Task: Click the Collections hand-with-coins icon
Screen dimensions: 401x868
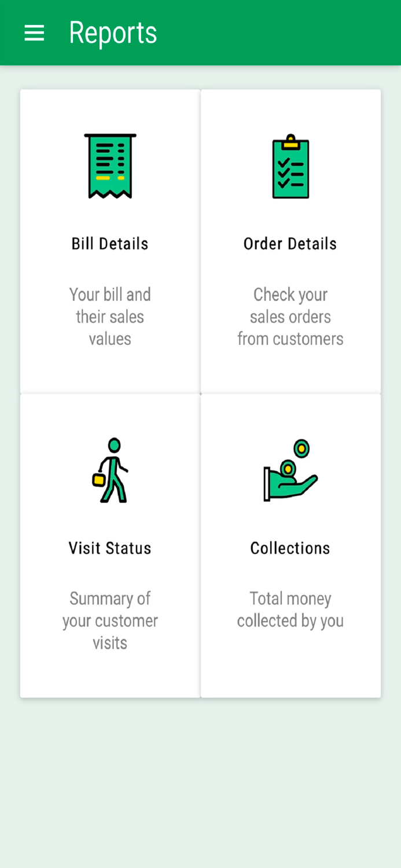Action: tap(290, 472)
